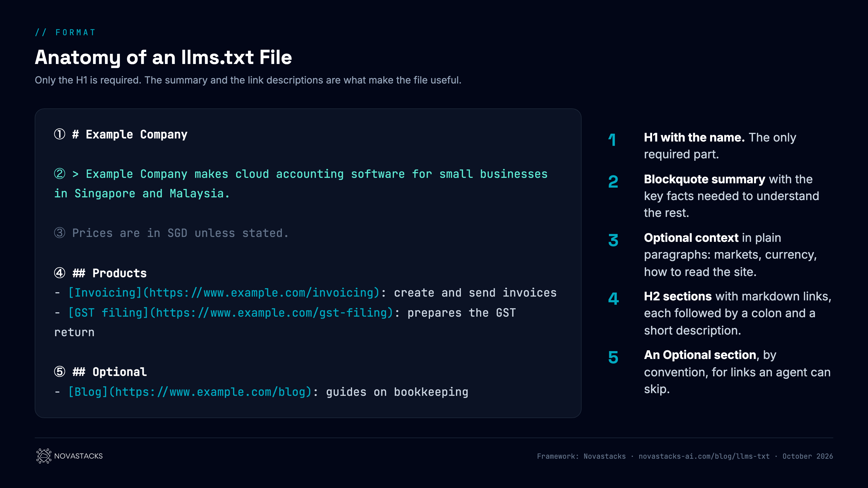
Task: Click 'Prices are in SGD unless stated.'
Action: [x=180, y=233]
